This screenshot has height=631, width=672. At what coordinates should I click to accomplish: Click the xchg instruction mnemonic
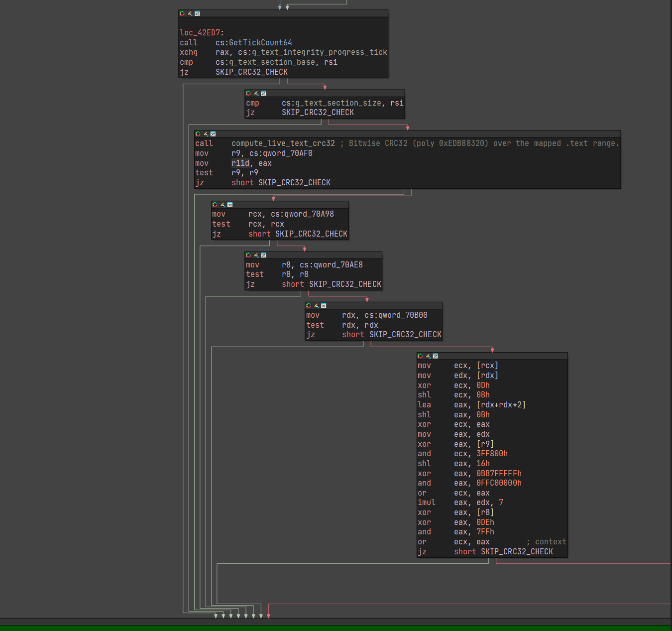click(x=189, y=52)
